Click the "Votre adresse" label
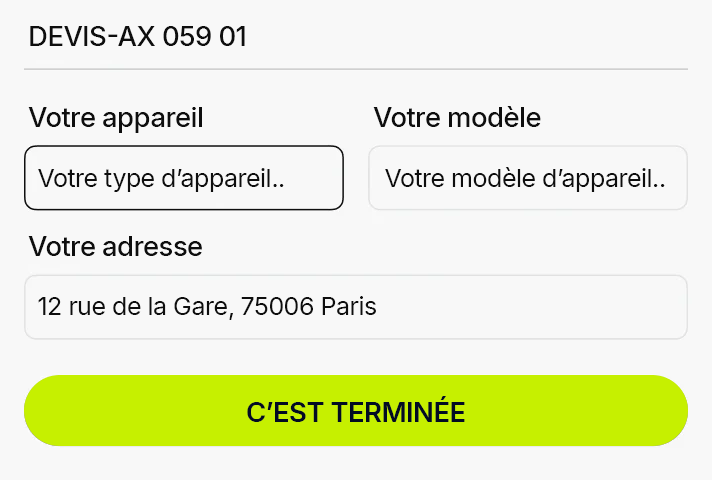The width and height of the screenshot is (712, 480). [116, 246]
